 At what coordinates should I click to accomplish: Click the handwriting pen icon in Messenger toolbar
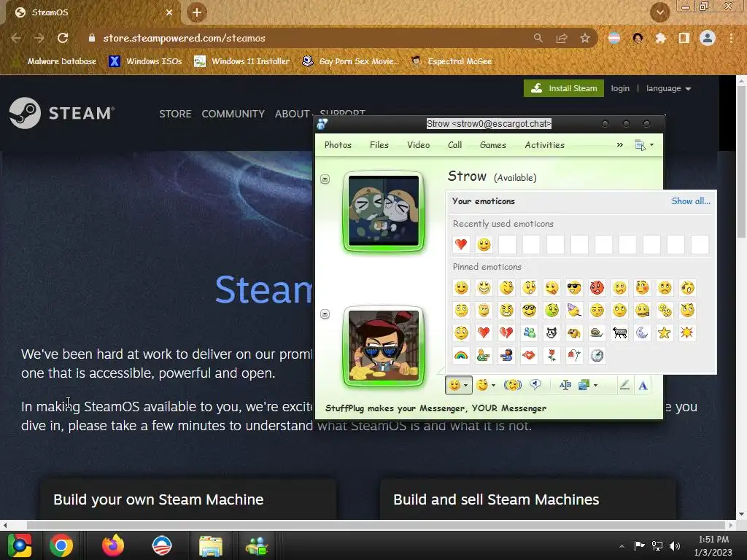pyautogui.click(x=624, y=385)
